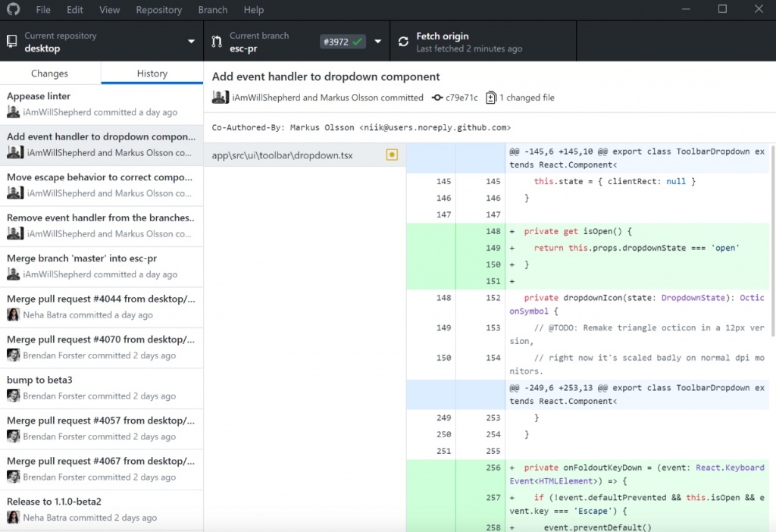The width and height of the screenshot is (776, 532).
Task: Click the Fetch origin sync icon
Action: [403, 42]
